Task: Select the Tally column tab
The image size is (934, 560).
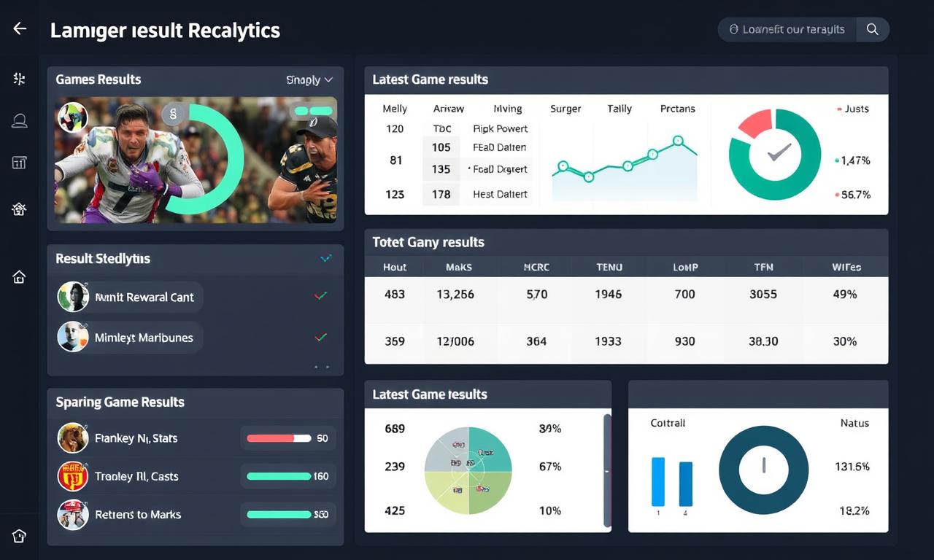Action: (619, 109)
